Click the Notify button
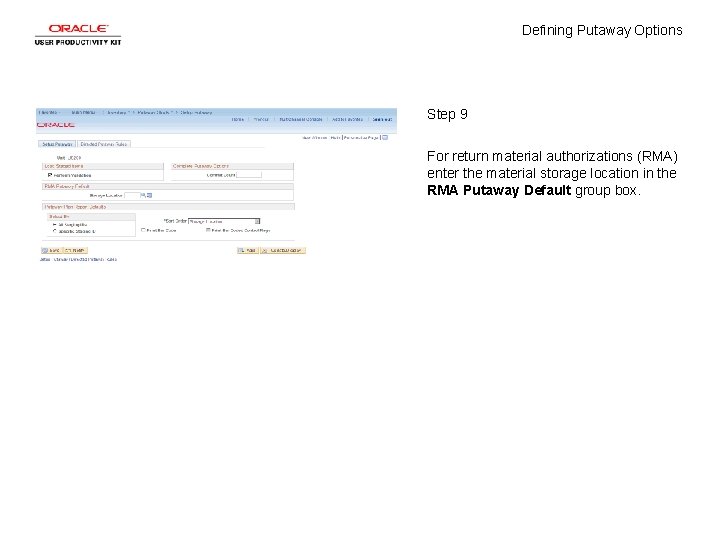This screenshot has height=540, width=720. click(75, 250)
